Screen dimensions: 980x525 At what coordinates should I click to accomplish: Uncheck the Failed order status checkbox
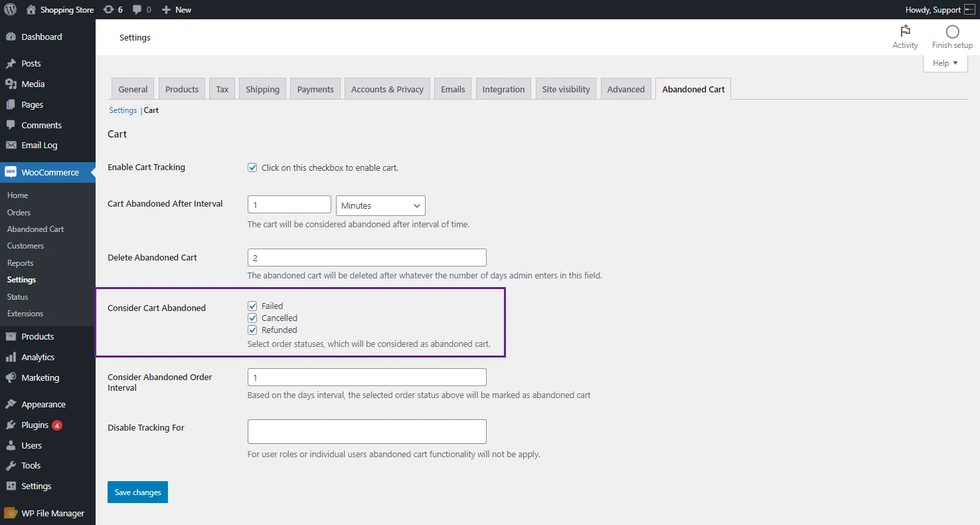252,306
